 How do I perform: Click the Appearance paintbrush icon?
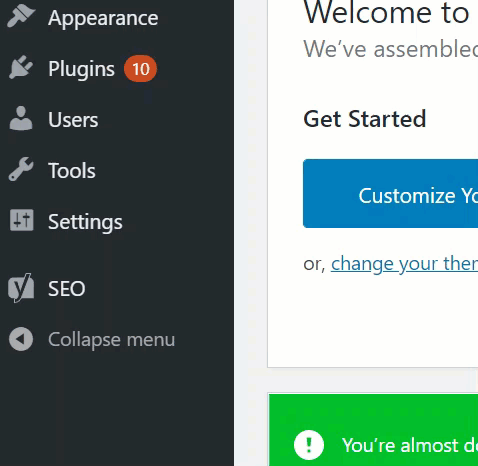tap(21, 17)
